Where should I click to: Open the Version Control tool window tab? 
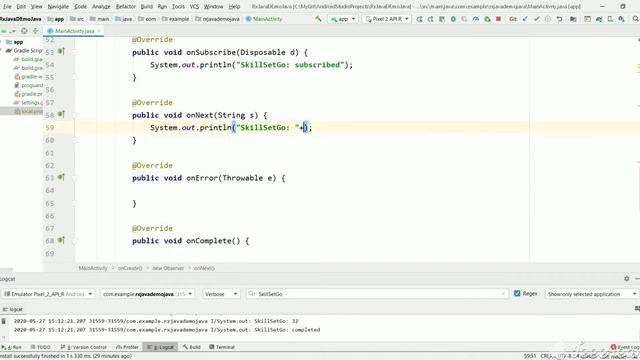[83, 347]
